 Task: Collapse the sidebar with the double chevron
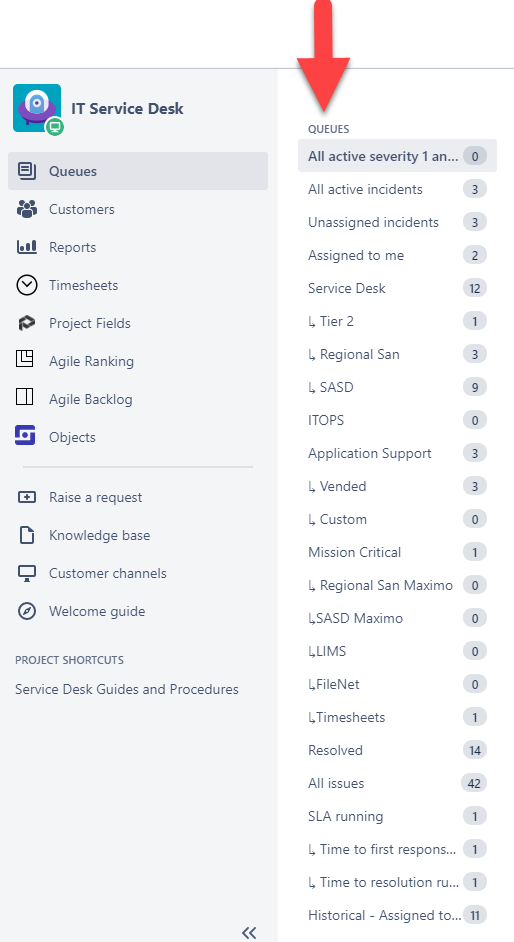pyautogui.click(x=249, y=932)
